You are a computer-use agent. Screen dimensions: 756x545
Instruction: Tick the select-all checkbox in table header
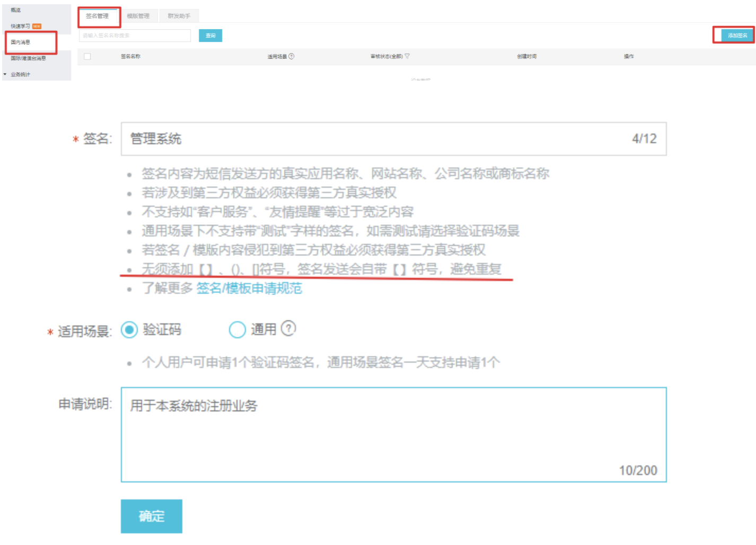point(87,57)
